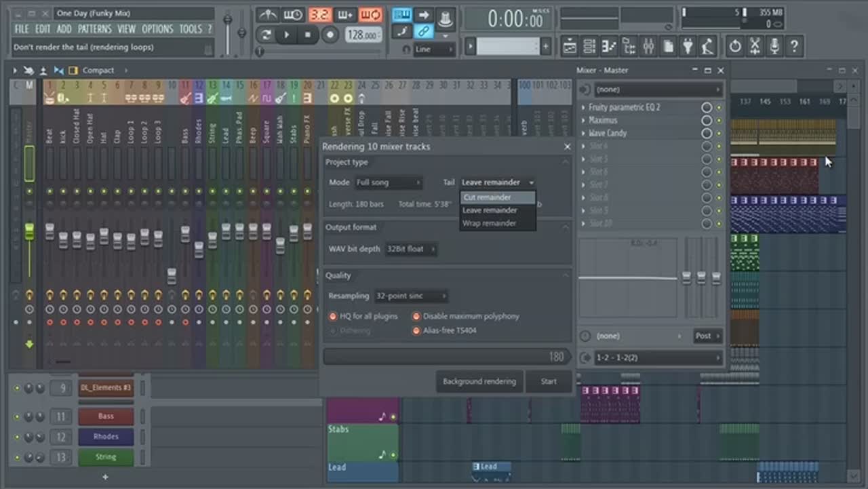
Task: Open Resampling 32-point sinc dropdown
Action: click(411, 296)
